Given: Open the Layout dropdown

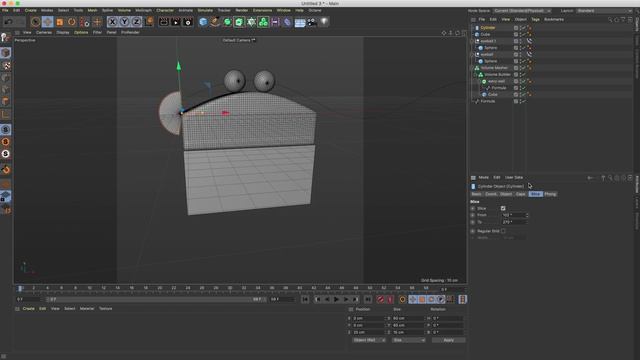Looking at the screenshot, I should (x=604, y=11).
